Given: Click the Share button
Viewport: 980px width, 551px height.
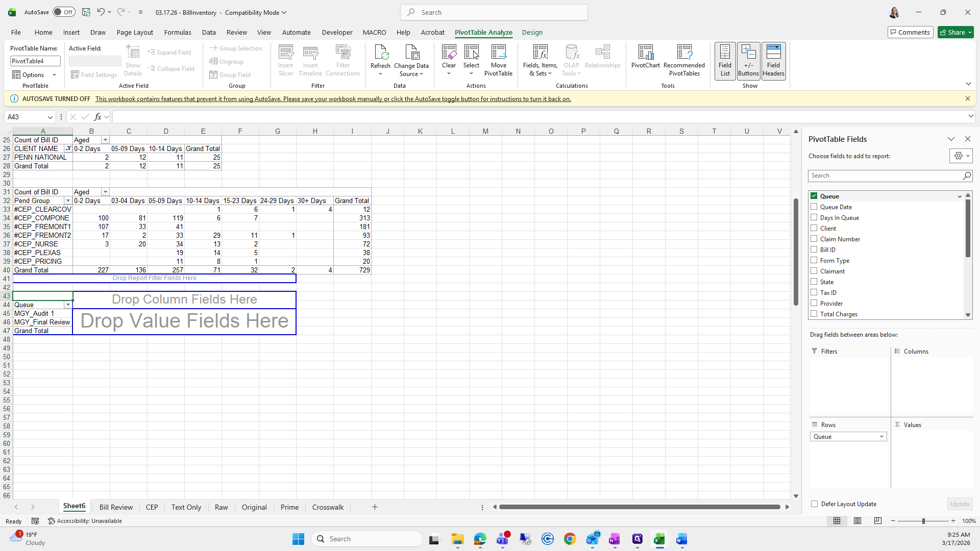Looking at the screenshot, I should 952,32.
